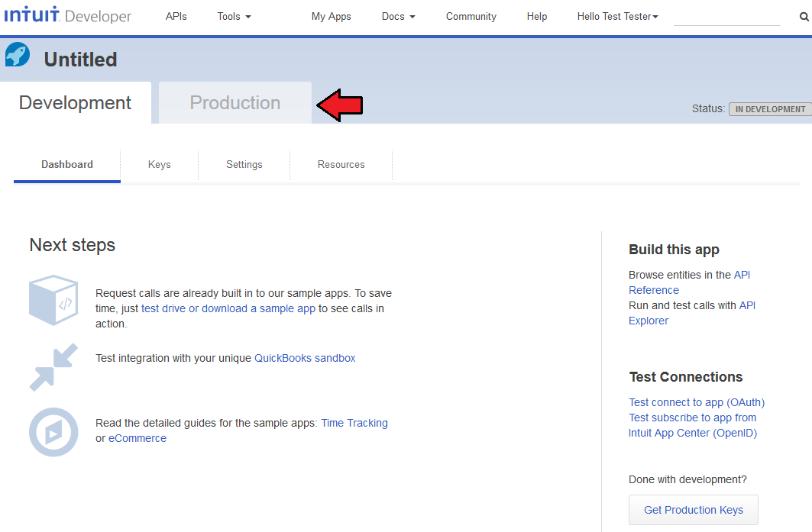Open the Resources sub-tab
Viewport: 812px width, 532px height.
coord(341,165)
